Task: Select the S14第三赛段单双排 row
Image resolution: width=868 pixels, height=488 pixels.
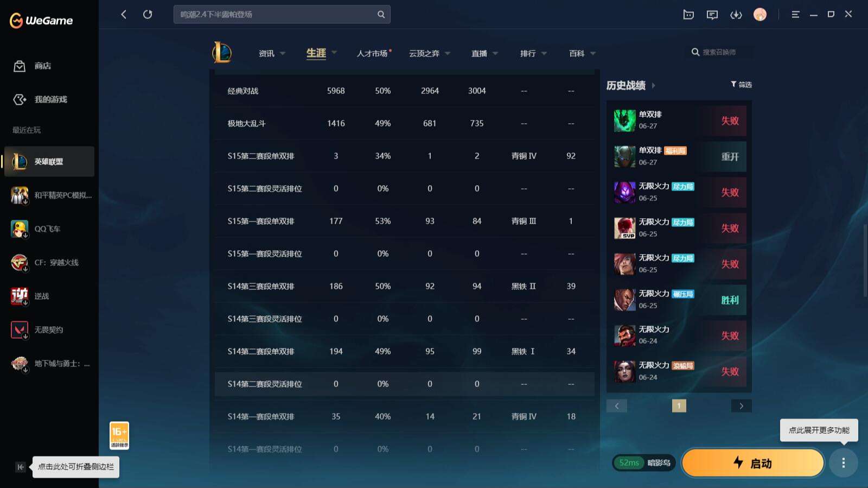Action: tap(405, 286)
